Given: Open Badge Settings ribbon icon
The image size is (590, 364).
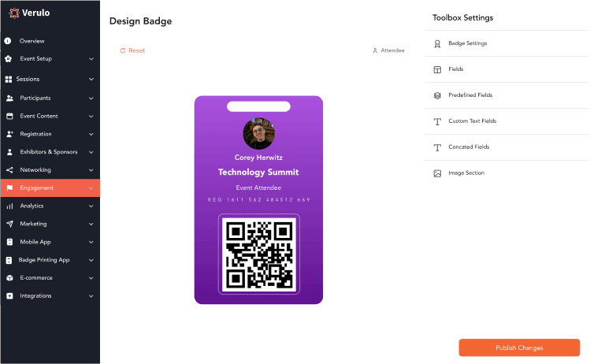Looking at the screenshot, I should point(437,43).
